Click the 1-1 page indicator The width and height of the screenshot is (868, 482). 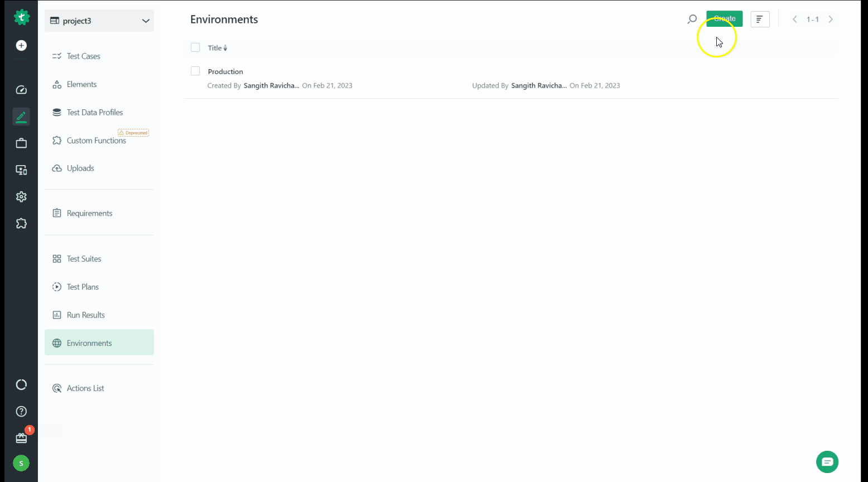click(x=813, y=19)
